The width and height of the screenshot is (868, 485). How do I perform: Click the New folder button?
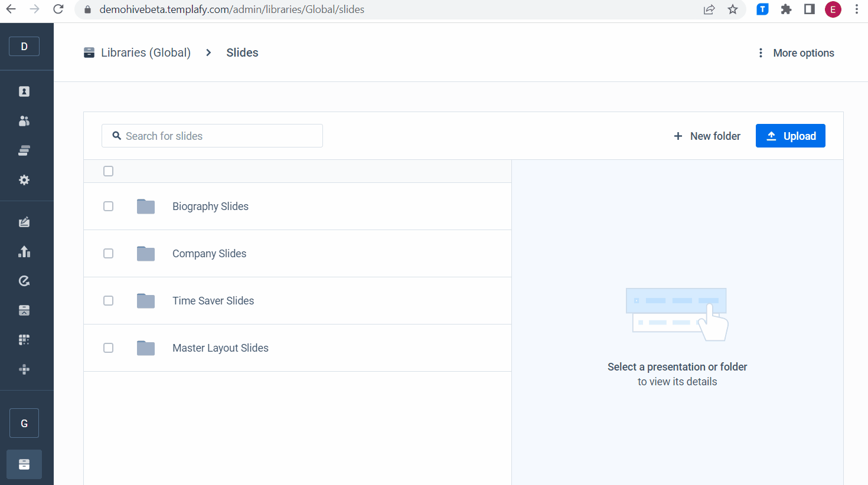(707, 136)
